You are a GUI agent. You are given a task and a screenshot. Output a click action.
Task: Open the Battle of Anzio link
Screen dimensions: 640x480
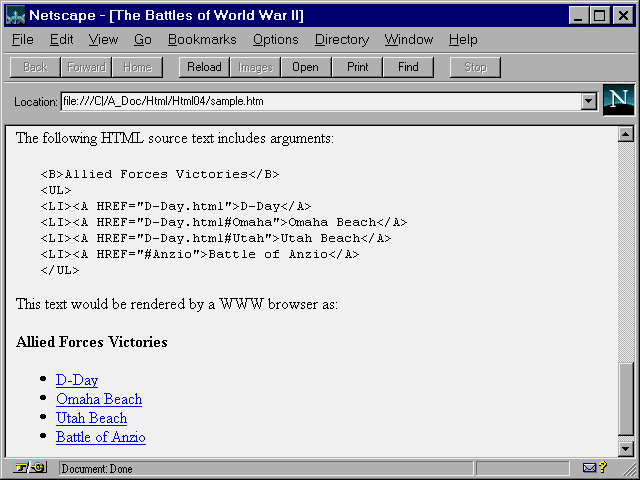pyautogui.click(x=101, y=437)
